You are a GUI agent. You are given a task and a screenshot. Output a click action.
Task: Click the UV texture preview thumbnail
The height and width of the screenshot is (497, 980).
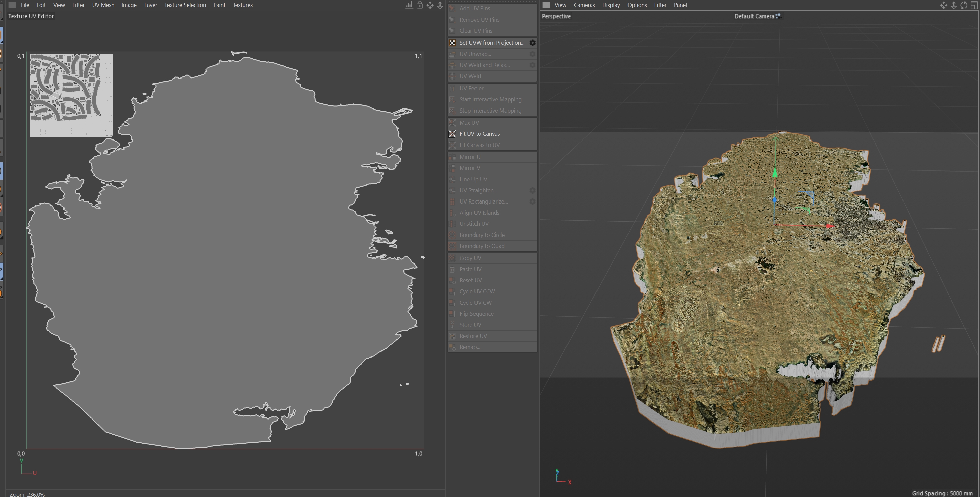71,95
